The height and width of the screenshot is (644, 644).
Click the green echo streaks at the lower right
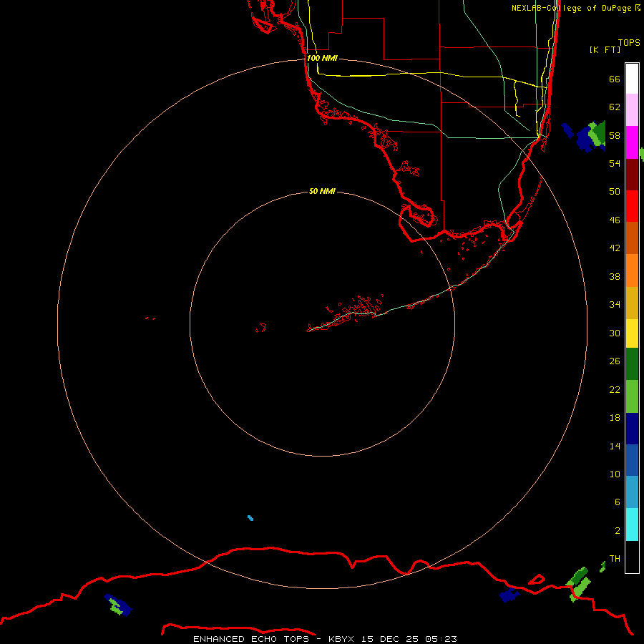tap(578, 585)
